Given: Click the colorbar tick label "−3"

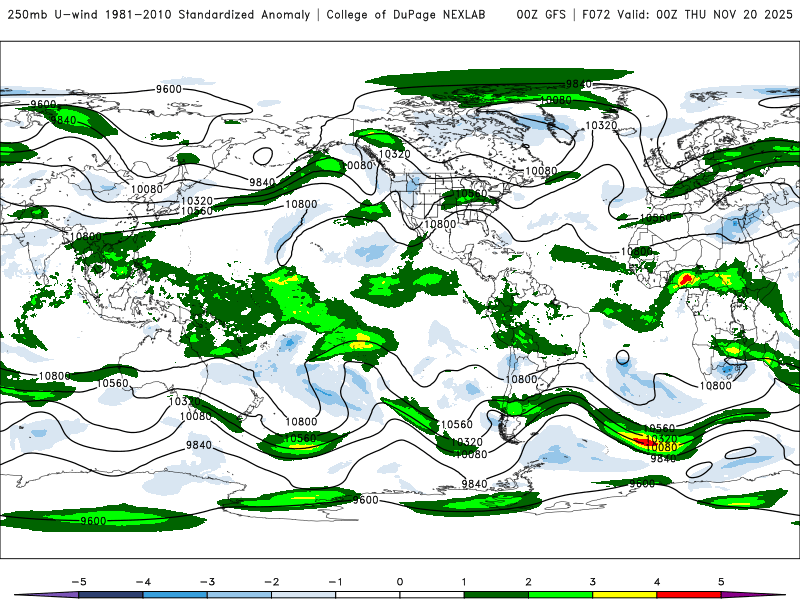Looking at the screenshot, I should tap(207, 582).
